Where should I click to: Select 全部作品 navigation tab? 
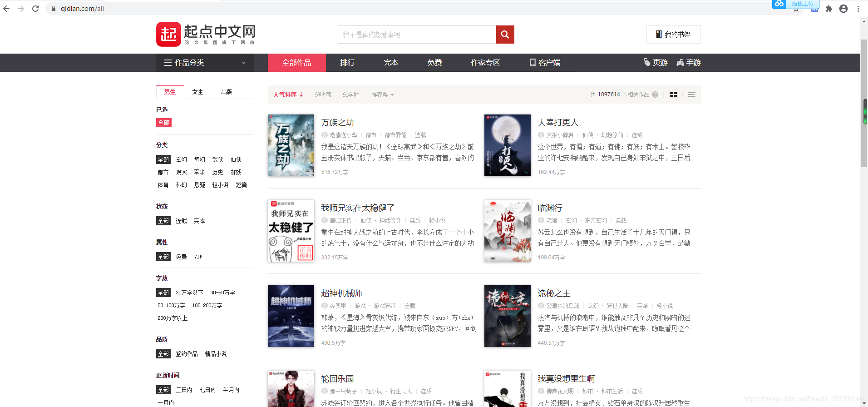pos(296,63)
